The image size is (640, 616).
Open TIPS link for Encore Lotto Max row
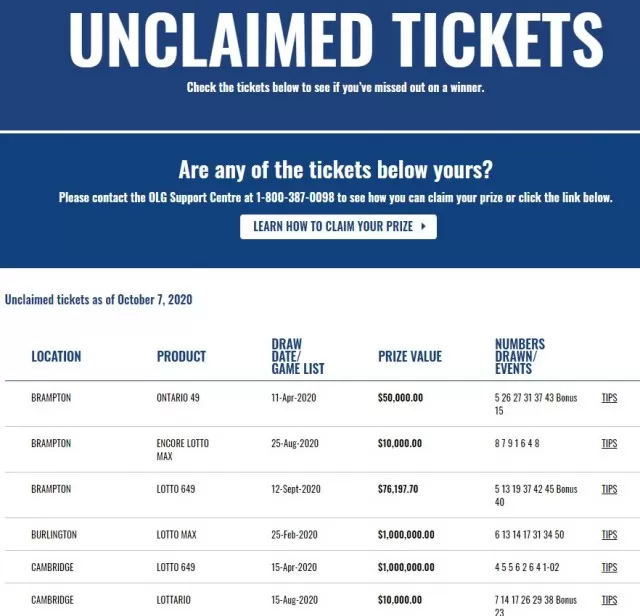pyautogui.click(x=609, y=443)
